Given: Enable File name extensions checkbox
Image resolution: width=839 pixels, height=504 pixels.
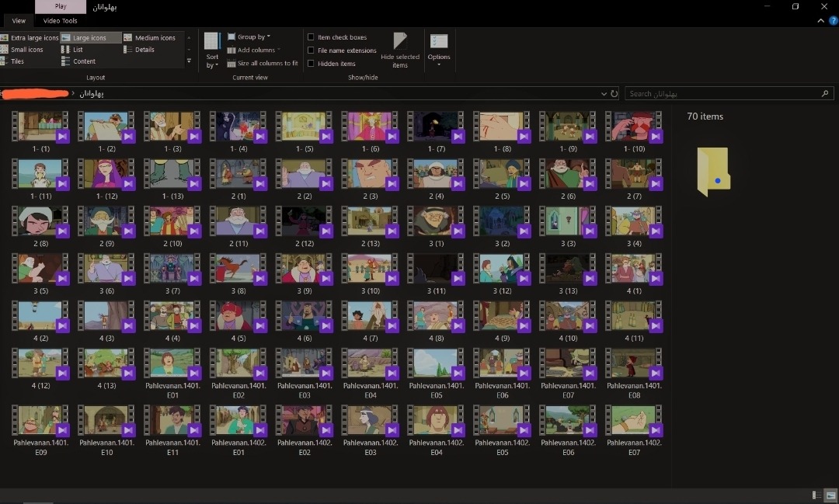Looking at the screenshot, I should coord(311,50).
